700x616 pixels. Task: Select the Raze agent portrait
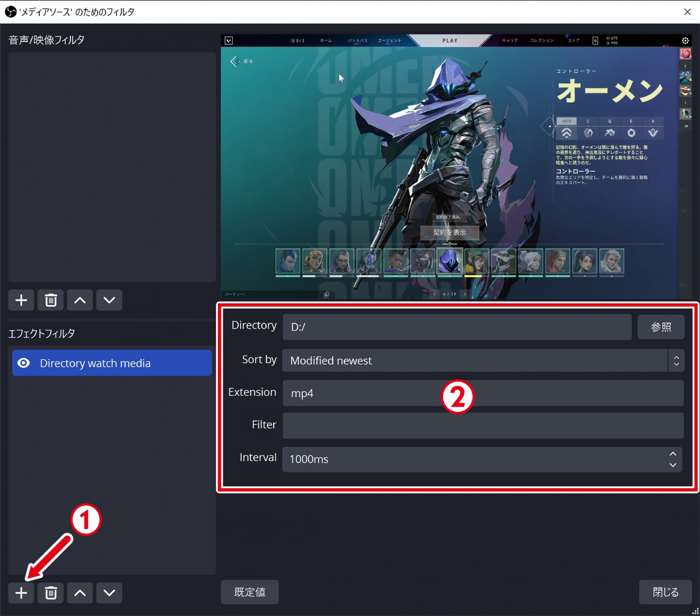click(x=315, y=261)
